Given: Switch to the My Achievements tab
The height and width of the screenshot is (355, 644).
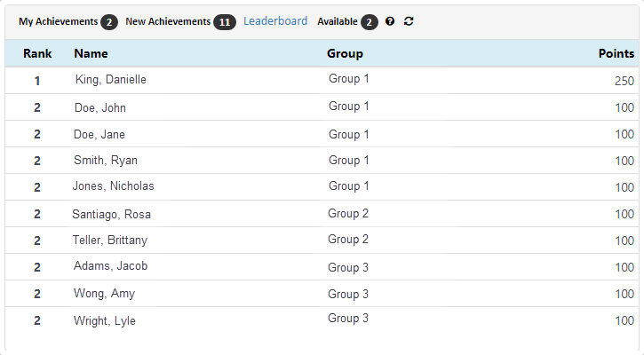Looking at the screenshot, I should (59, 21).
